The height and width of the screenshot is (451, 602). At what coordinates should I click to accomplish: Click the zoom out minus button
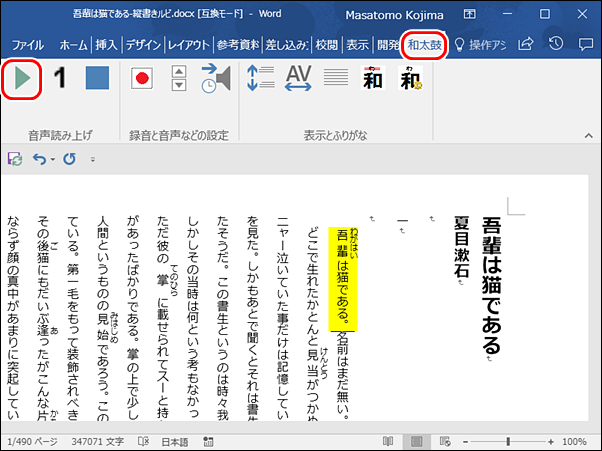click(x=465, y=442)
